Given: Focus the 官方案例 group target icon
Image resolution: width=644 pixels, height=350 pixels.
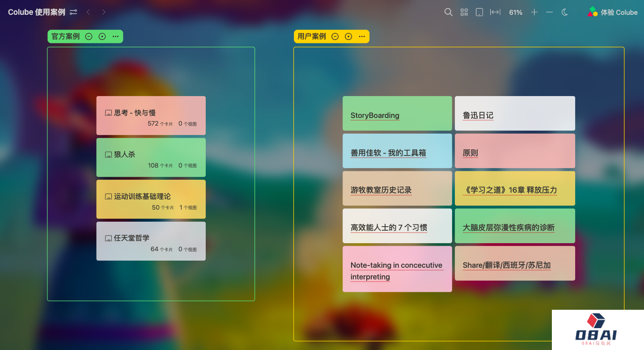Looking at the screenshot, I should (102, 37).
